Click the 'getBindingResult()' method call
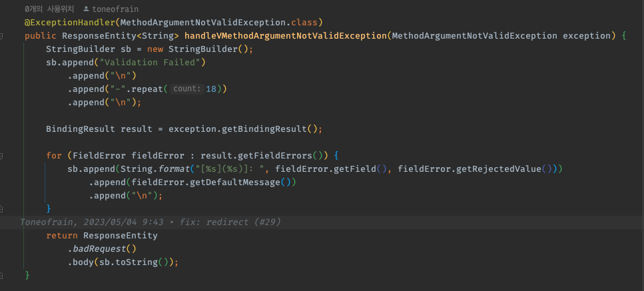The height and width of the screenshot is (291, 644). 270,129
